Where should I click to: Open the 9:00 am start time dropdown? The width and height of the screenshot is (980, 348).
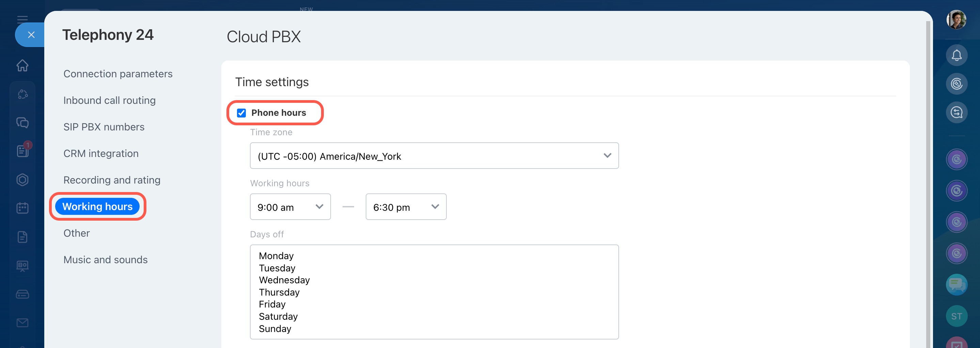pos(290,207)
